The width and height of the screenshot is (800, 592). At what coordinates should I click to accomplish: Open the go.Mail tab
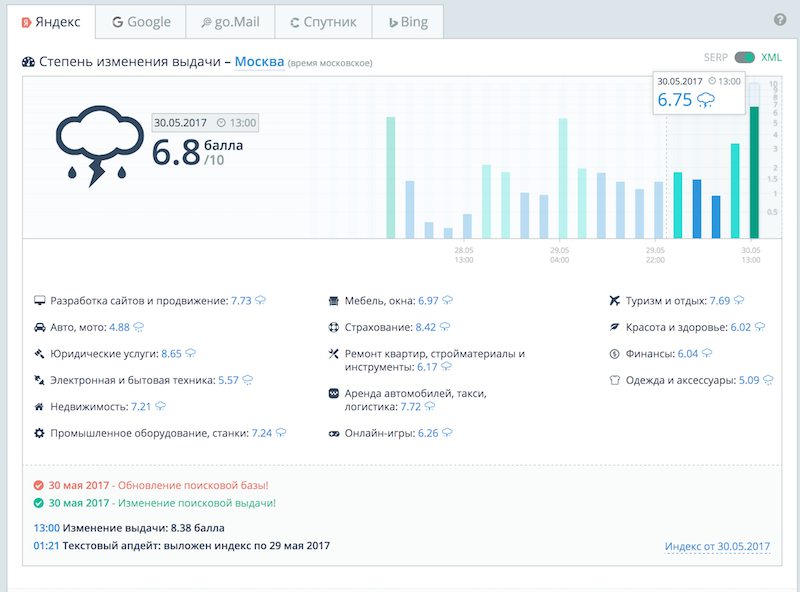click(229, 22)
